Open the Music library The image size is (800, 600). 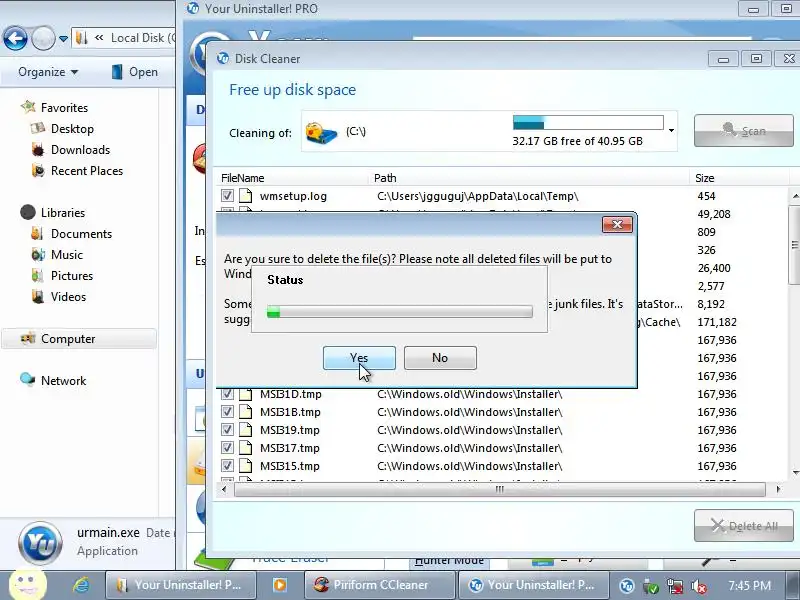click(66, 255)
